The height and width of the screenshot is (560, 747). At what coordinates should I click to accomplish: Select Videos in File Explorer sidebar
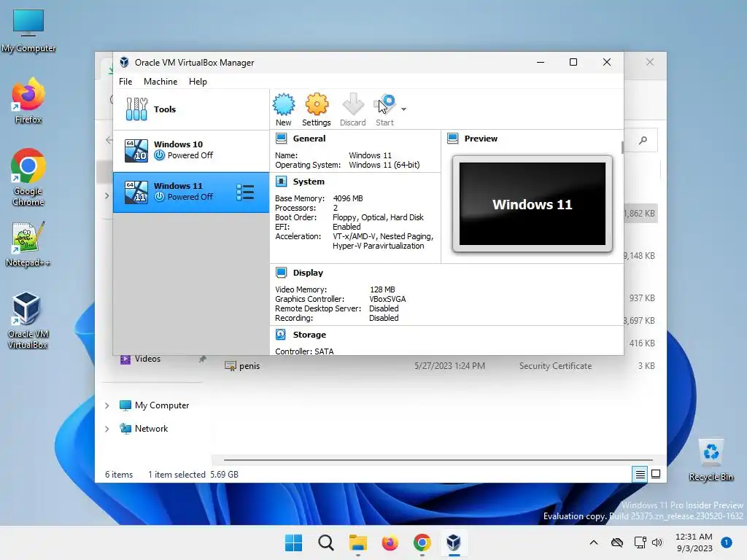(147, 359)
